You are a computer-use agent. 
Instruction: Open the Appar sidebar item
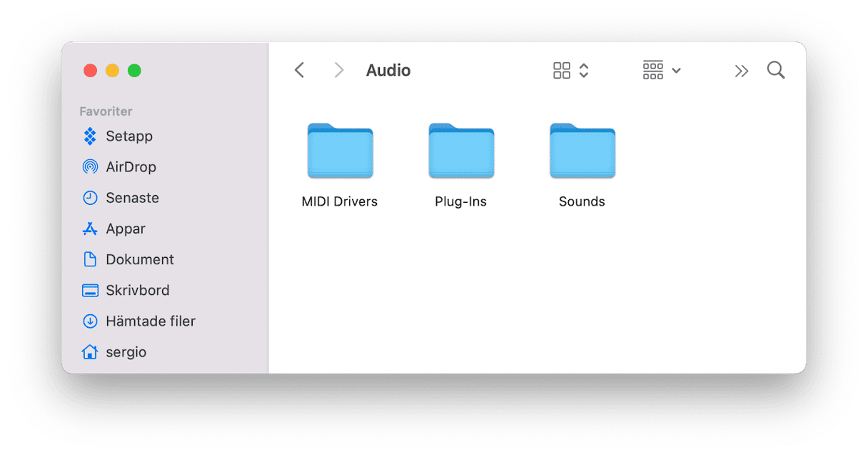point(125,229)
